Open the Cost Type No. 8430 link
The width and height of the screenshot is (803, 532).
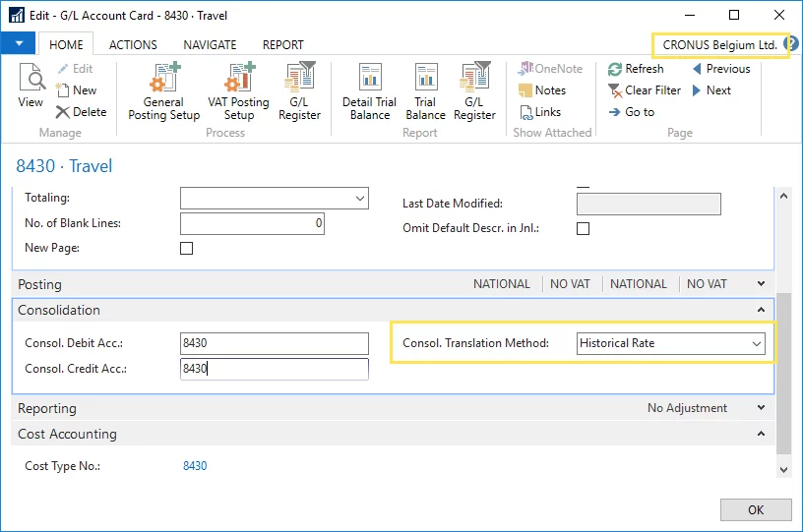(195, 466)
